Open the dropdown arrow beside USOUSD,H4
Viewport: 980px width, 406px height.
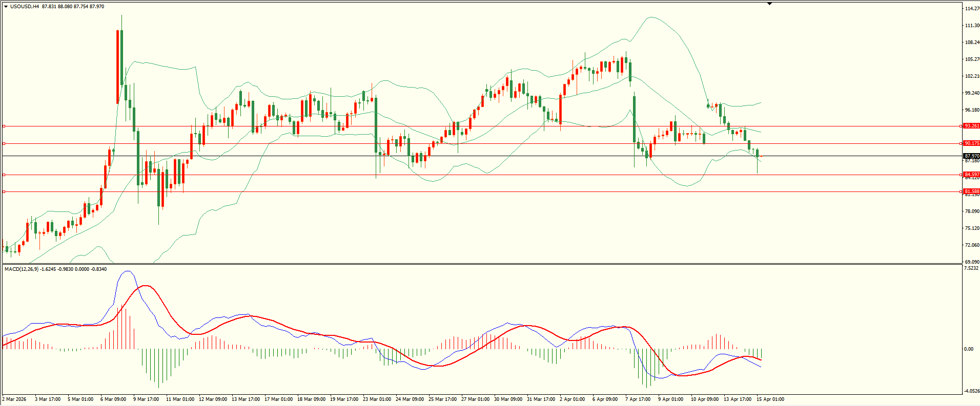6,7
